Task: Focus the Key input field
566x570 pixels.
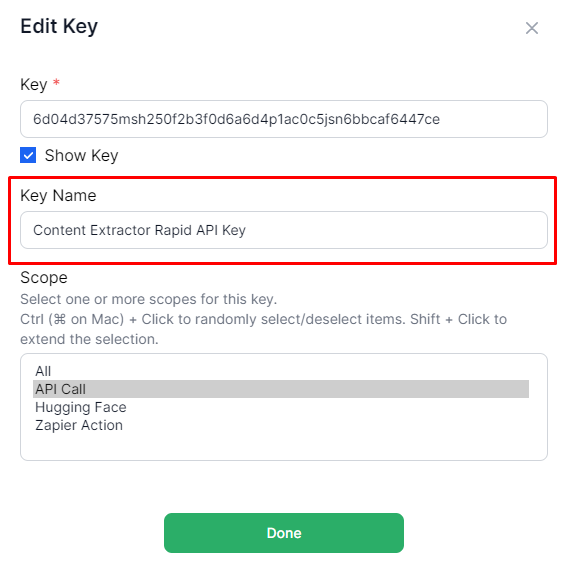Action: pos(284,119)
